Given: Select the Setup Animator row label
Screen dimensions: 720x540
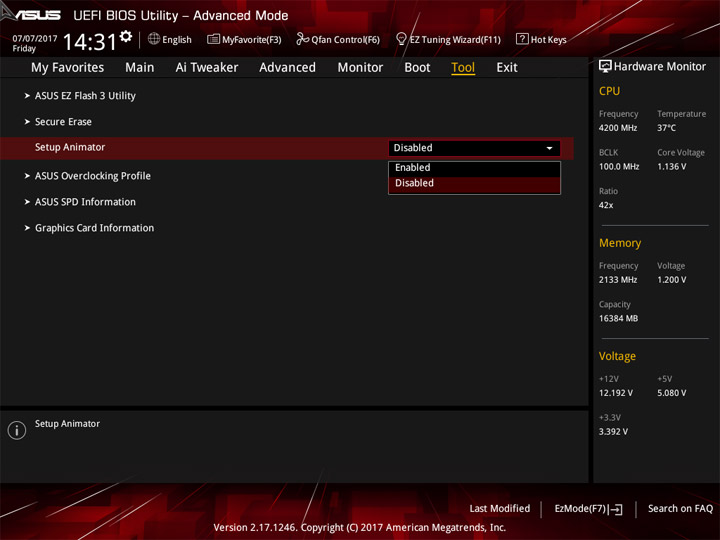Looking at the screenshot, I should coord(70,147).
